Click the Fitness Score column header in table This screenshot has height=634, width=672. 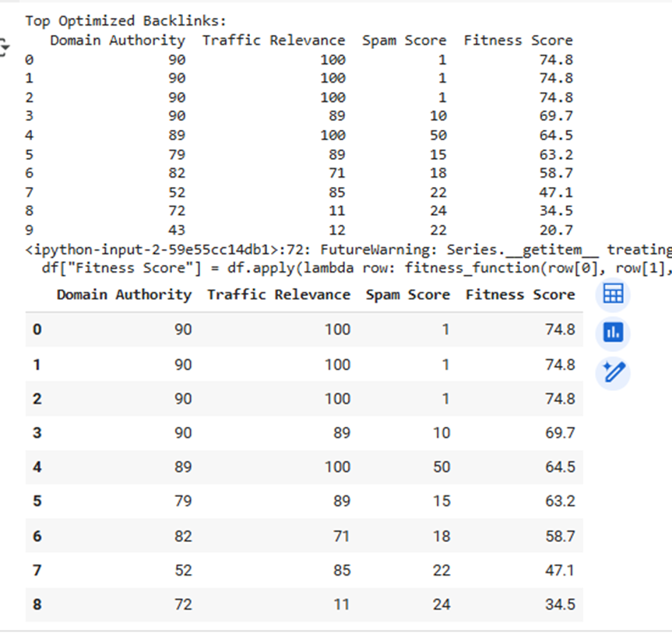(x=520, y=294)
